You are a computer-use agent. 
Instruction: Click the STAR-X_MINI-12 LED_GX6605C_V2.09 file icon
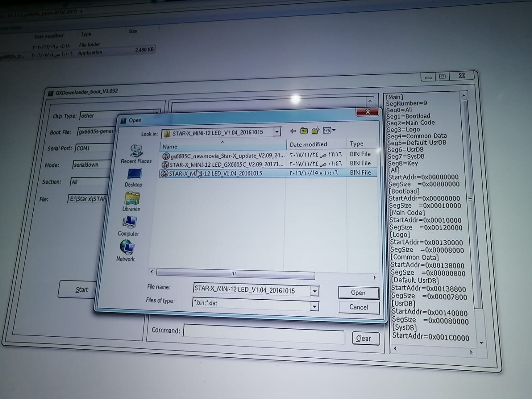pyautogui.click(x=165, y=165)
